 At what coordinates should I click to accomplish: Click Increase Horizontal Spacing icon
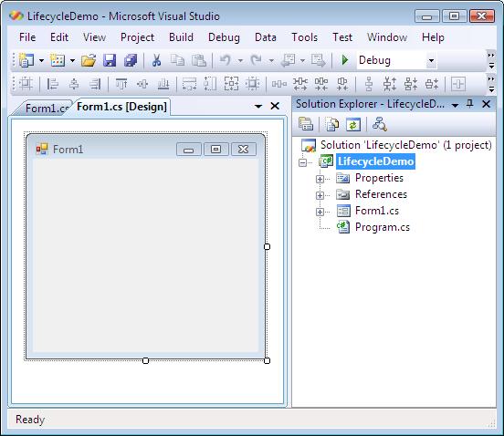pyautogui.click(x=300, y=84)
